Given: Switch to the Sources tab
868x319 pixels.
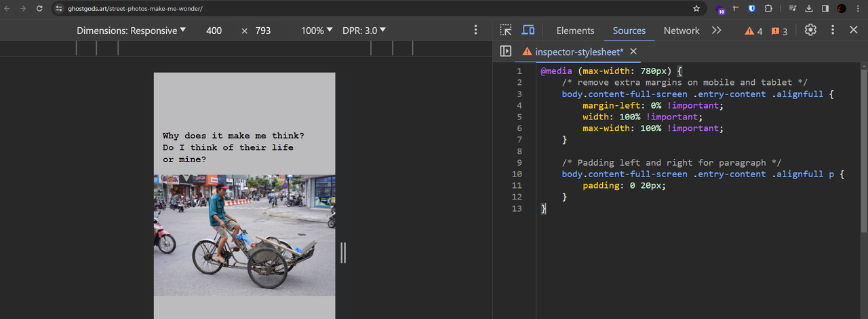Looking at the screenshot, I should point(629,31).
